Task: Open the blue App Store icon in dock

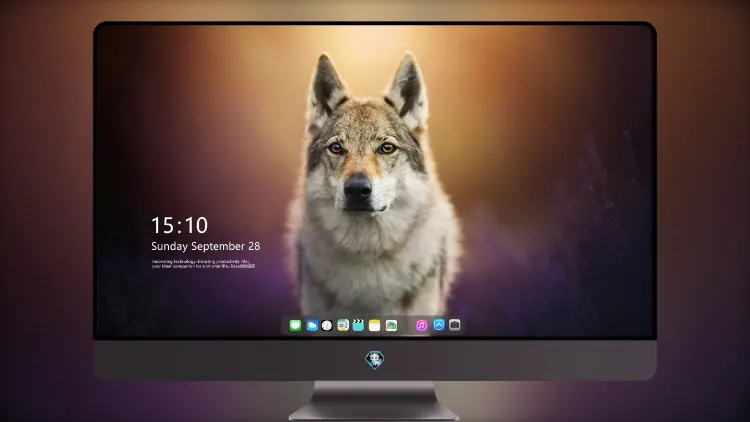Action: 439,325
